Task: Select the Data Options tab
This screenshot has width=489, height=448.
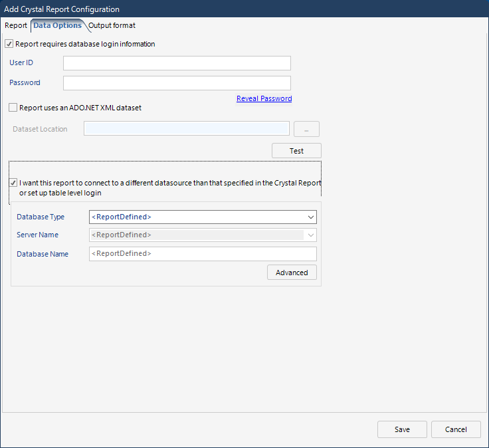Action: (x=57, y=25)
